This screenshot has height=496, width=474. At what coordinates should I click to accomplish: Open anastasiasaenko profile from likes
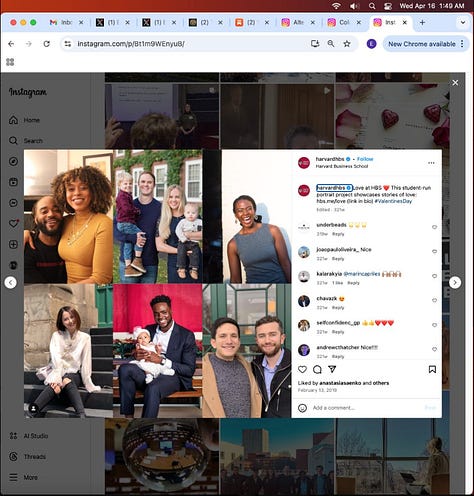(x=340, y=383)
